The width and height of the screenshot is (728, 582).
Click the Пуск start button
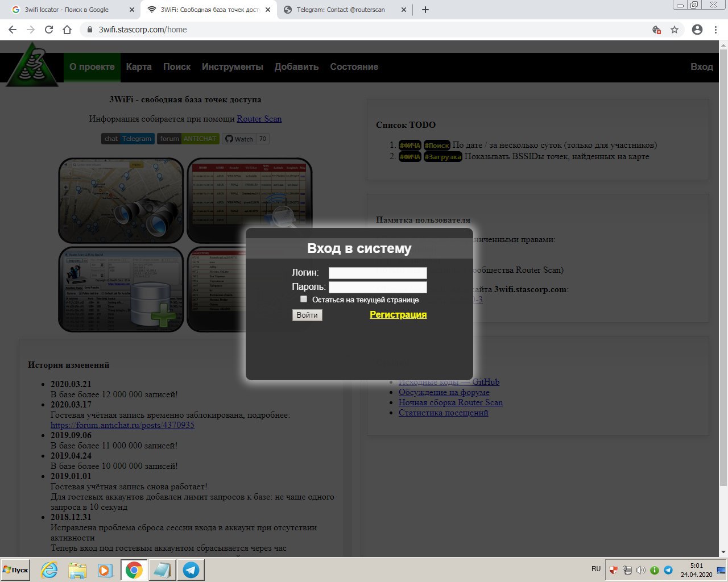coord(16,570)
